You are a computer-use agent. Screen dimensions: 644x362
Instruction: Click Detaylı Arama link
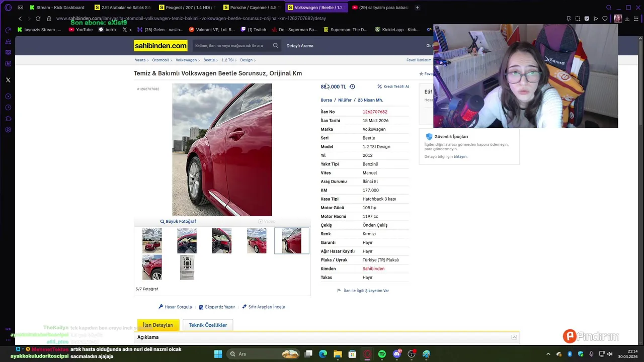click(x=300, y=46)
